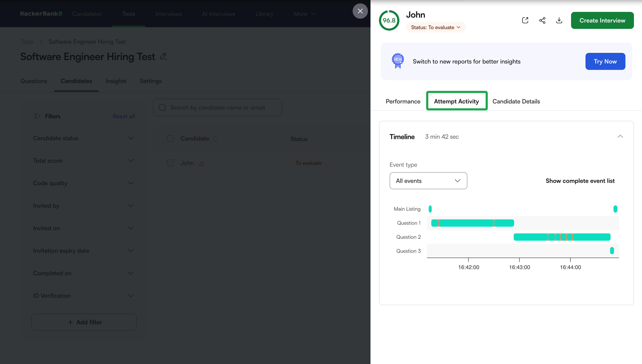The height and width of the screenshot is (364, 642).
Task: Click Show complete event list
Action: (x=580, y=181)
